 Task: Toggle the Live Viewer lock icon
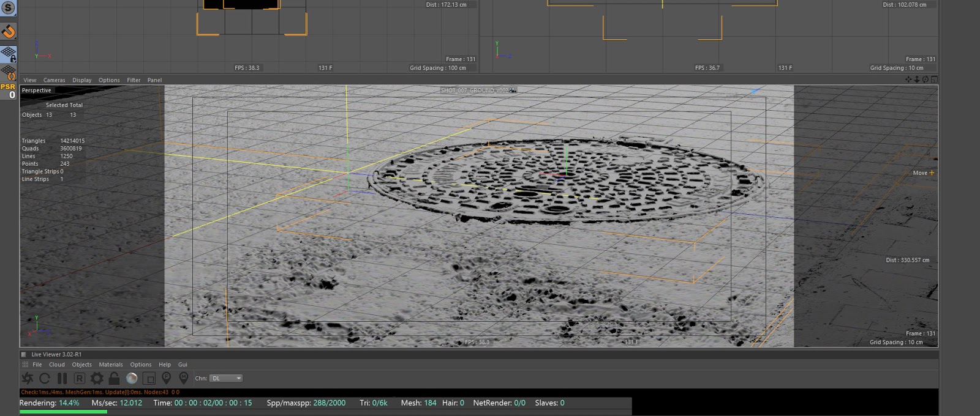pos(114,379)
